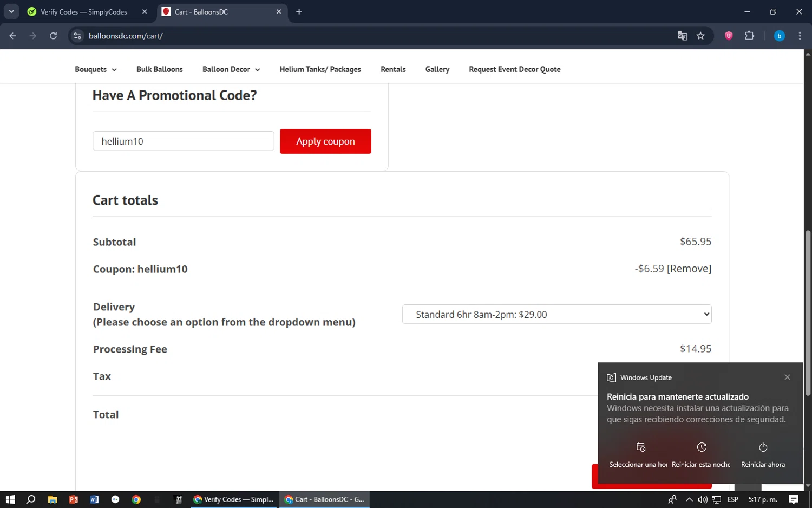Close the Cart - BalloonsDC tab
Viewport: 812px width, 508px height.
tap(279, 11)
